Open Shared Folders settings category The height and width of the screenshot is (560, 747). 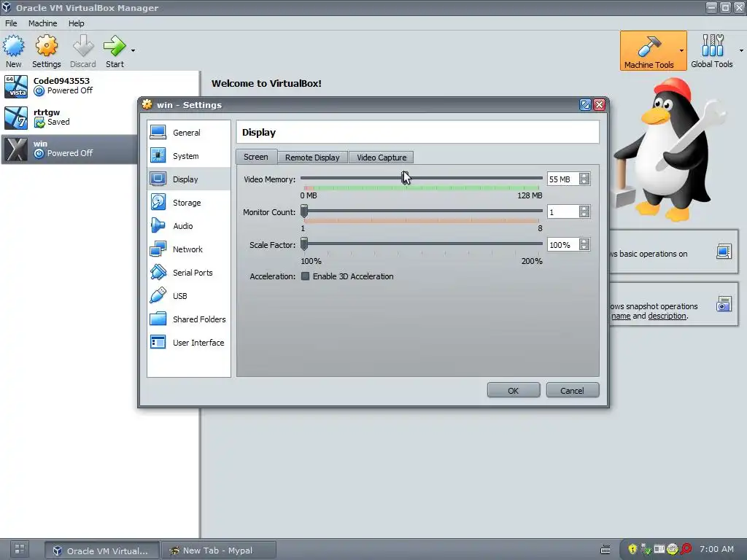pyautogui.click(x=189, y=319)
